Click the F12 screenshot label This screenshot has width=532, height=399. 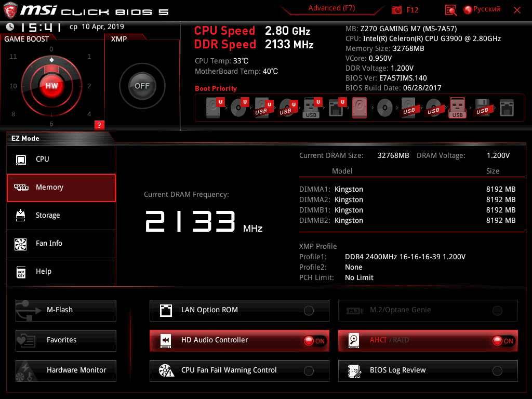[x=412, y=10]
